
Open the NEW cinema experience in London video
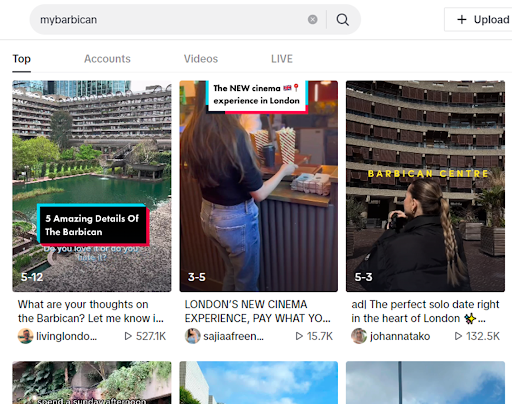pyautogui.click(x=259, y=186)
